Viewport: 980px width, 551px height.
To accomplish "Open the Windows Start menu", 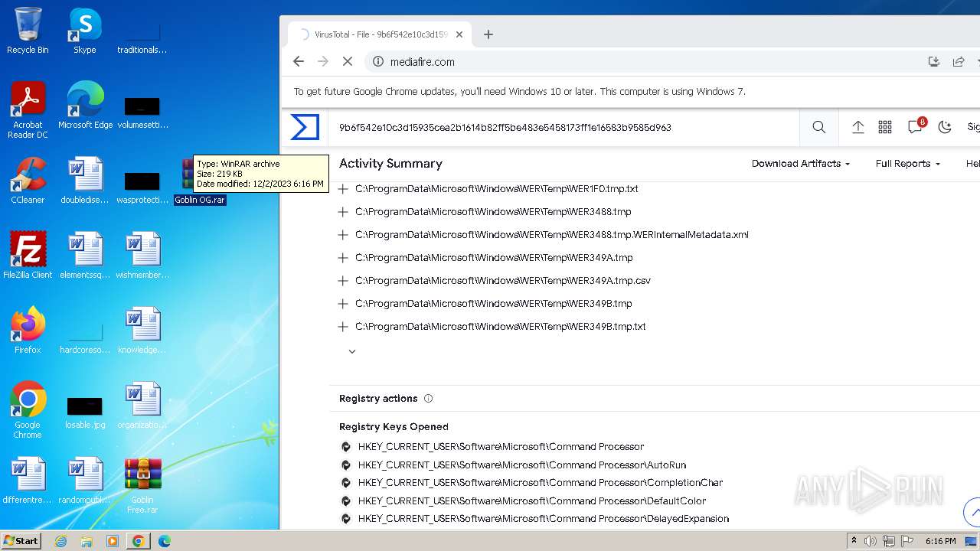I will (x=21, y=540).
